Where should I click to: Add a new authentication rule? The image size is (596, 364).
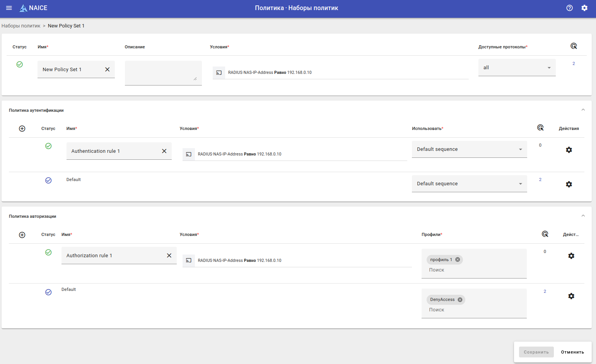(22, 128)
